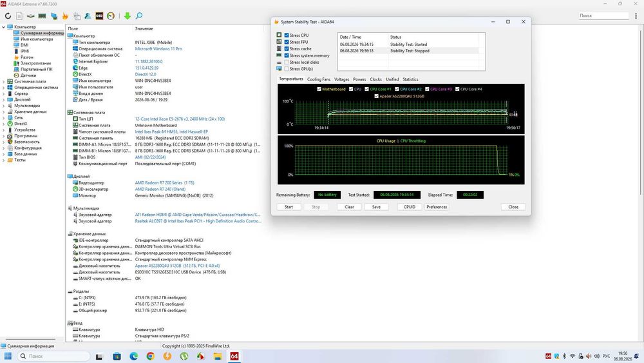Click the green download arrow icon
The height and width of the screenshot is (363, 644).
tap(128, 16)
